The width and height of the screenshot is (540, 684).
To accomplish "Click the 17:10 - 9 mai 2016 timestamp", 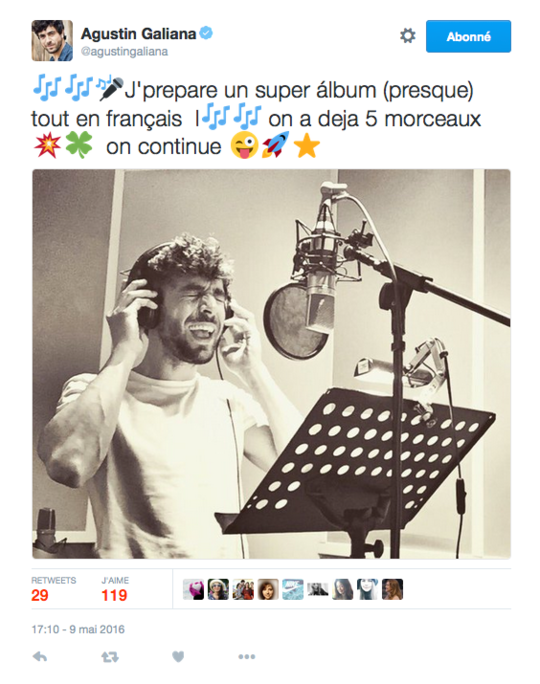I will point(78,629).
